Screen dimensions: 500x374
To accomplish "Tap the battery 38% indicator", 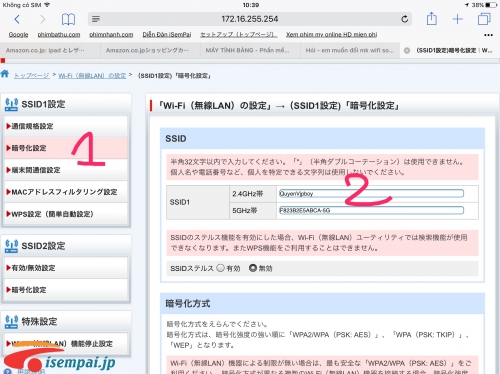I will point(484,5).
